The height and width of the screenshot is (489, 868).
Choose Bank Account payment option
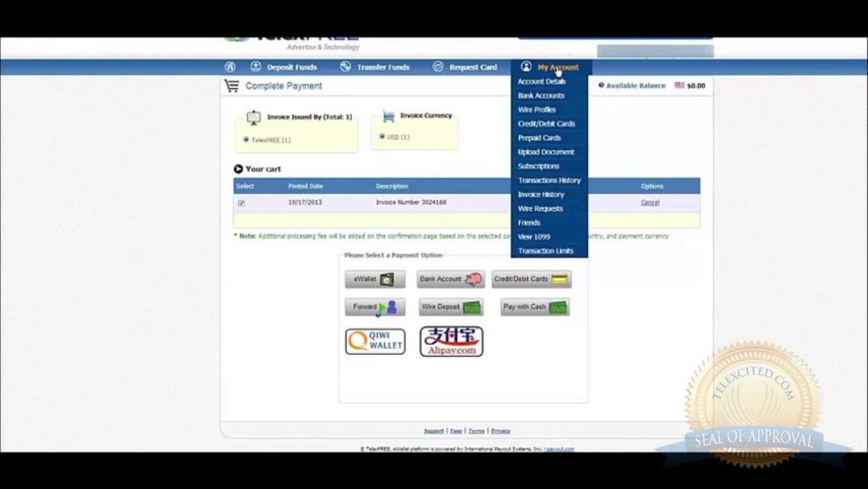451,279
